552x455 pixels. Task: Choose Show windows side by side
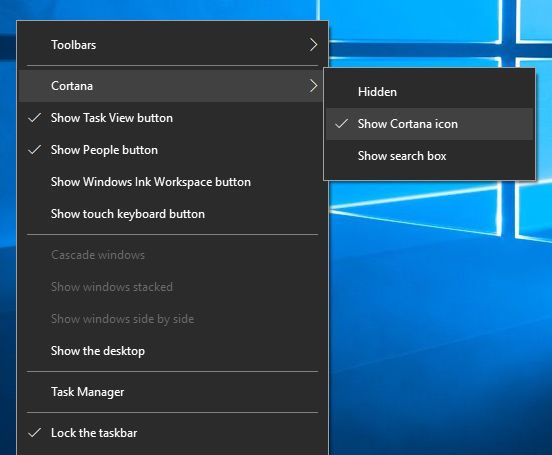click(172, 319)
